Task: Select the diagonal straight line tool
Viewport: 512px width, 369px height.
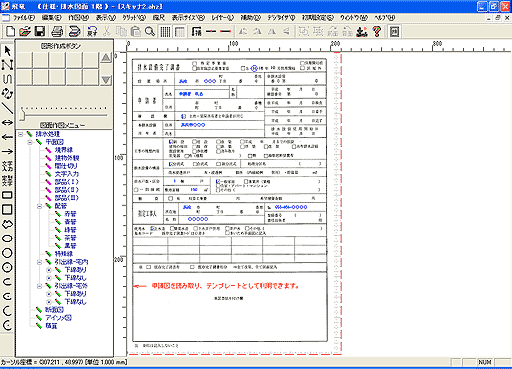Action: [x=7, y=108]
